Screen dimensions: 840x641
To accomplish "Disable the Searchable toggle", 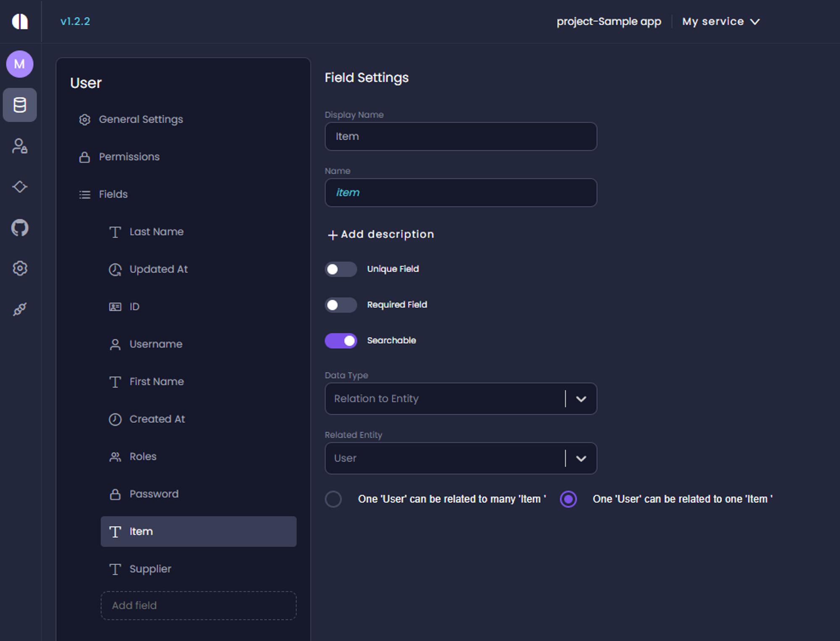I will tap(341, 340).
